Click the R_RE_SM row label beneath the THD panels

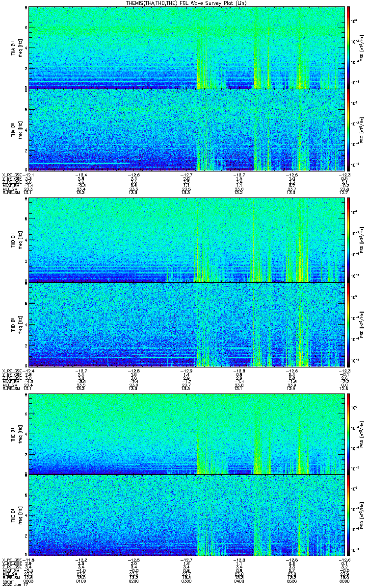11,388
